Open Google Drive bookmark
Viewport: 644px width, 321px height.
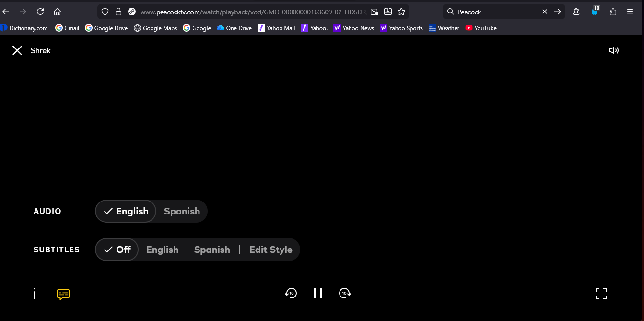(x=106, y=28)
